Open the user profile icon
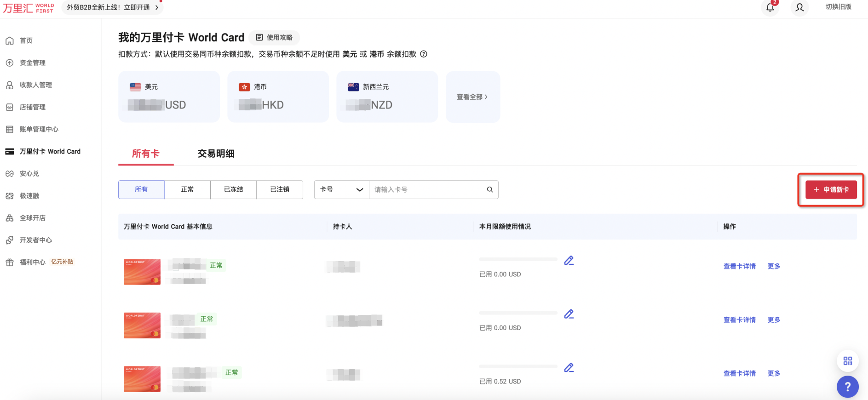 pos(799,7)
